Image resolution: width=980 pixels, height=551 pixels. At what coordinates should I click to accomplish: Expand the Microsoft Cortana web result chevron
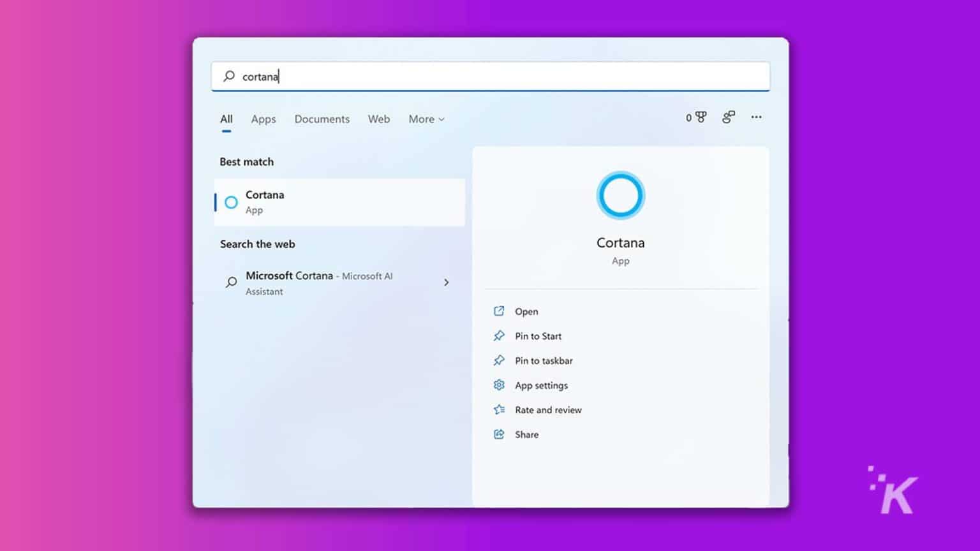point(447,283)
